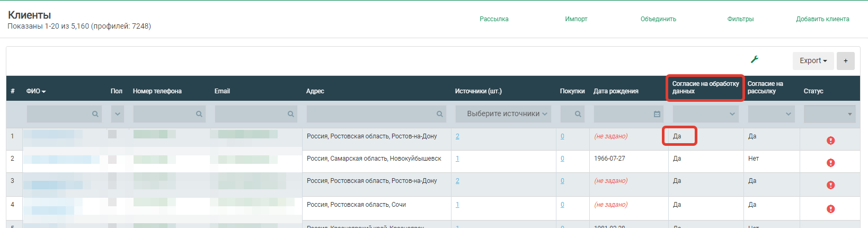Open the Фильтры menu item
The width and height of the screenshot is (868, 228).
pyautogui.click(x=740, y=19)
